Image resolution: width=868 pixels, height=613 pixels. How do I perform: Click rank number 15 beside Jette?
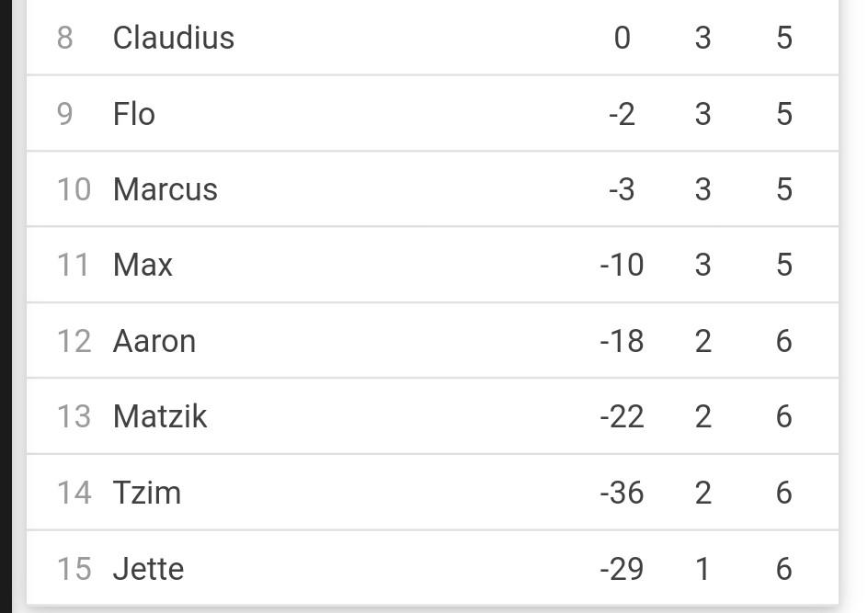74,569
